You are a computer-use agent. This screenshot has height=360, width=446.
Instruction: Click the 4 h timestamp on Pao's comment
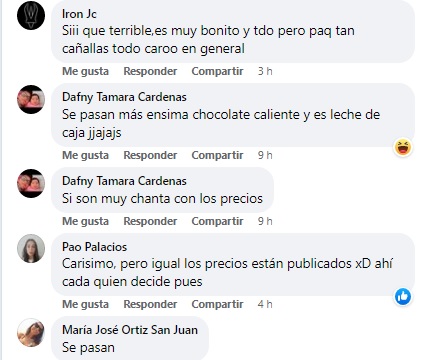tap(265, 304)
